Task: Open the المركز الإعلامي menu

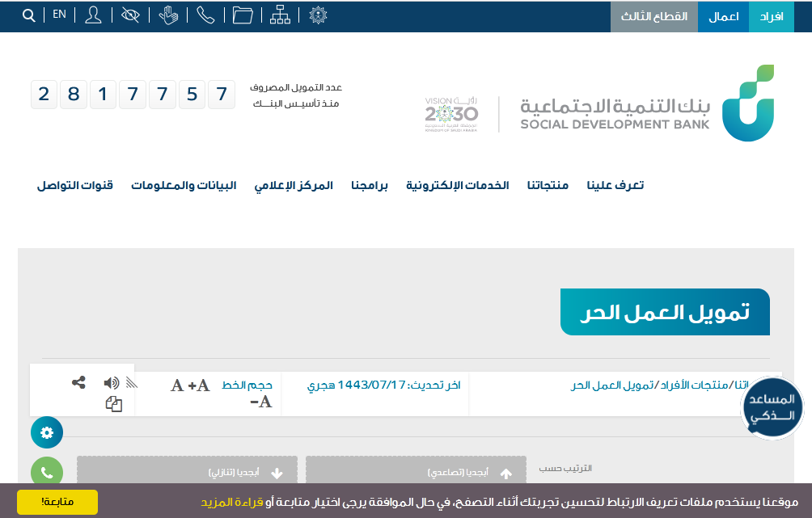Action: 294,186
